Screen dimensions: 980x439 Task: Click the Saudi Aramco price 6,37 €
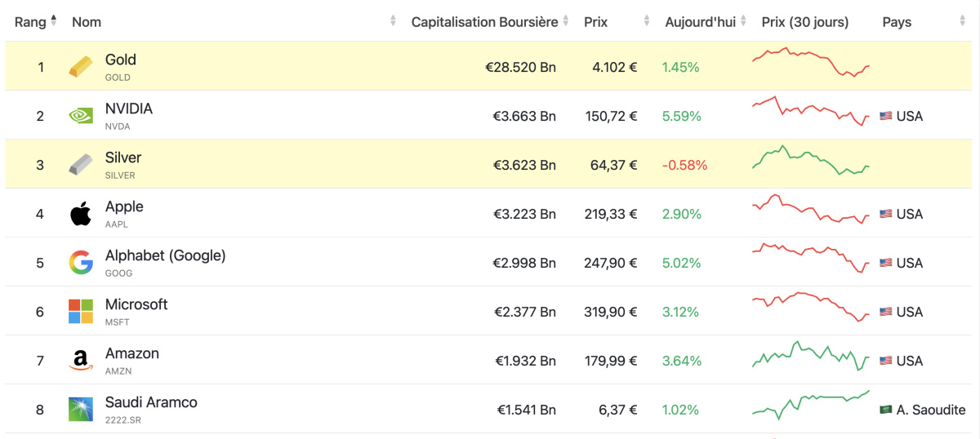[618, 410]
